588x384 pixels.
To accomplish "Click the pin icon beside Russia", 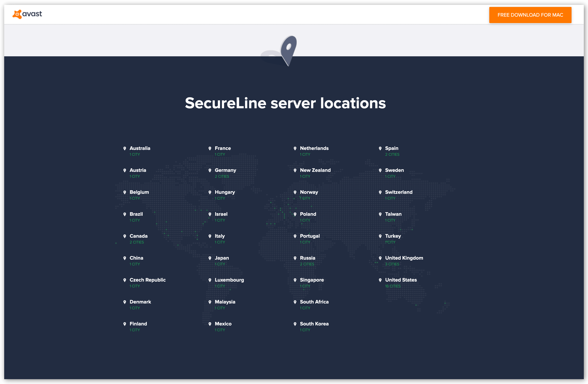I will pos(295,258).
